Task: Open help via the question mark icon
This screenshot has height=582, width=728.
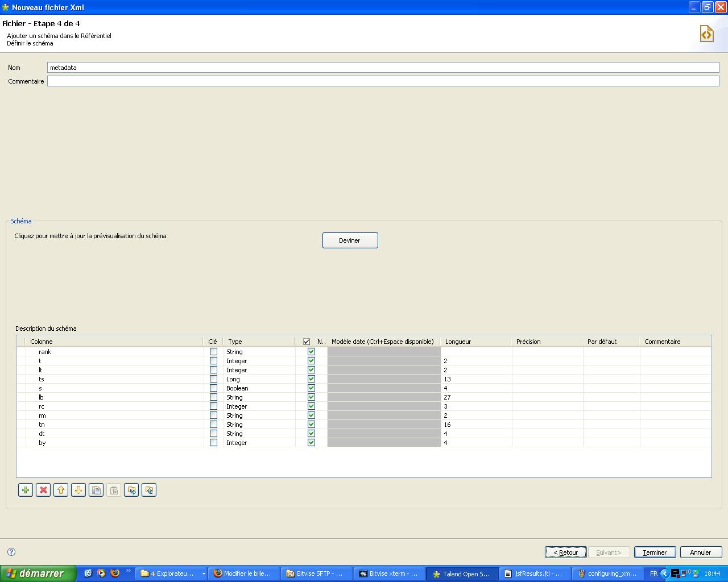Action: (x=10, y=551)
